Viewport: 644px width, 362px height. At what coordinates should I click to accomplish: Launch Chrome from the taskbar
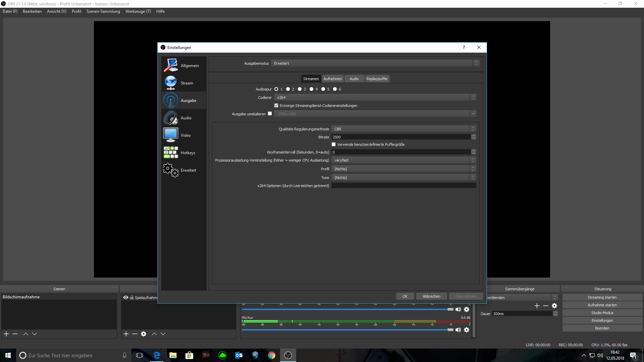click(x=272, y=355)
